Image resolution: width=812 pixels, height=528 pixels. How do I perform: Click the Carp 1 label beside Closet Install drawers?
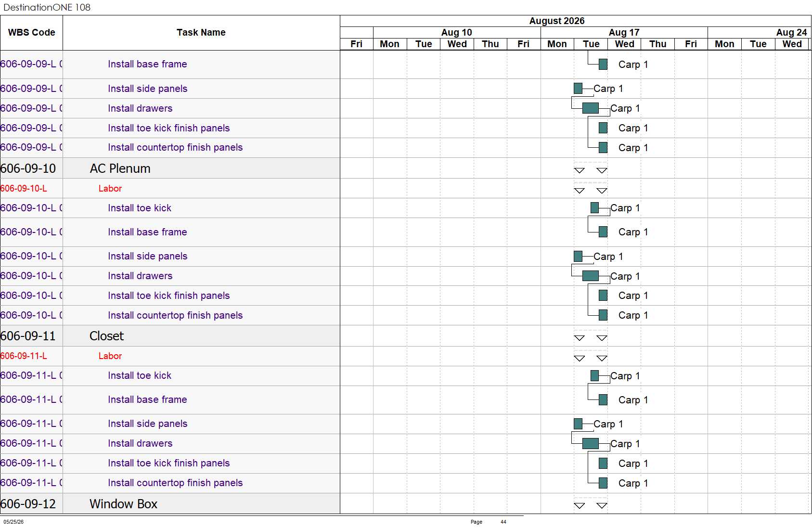[x=625, y=444]
